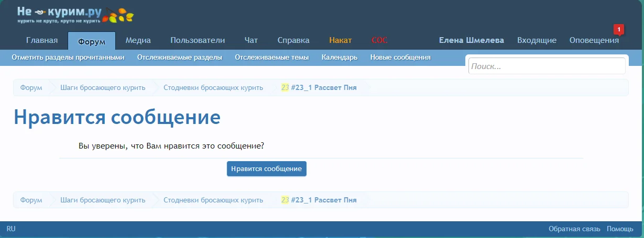Open the Оповещения alerts menu
Viewport: 644px width, 238px height.
(594, 40)
